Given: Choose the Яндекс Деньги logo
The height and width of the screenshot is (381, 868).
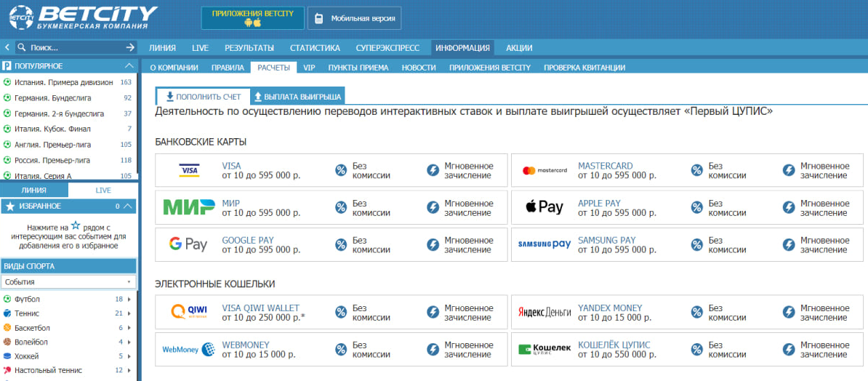Looking at the screenshot, I should [x=544, y=313].
